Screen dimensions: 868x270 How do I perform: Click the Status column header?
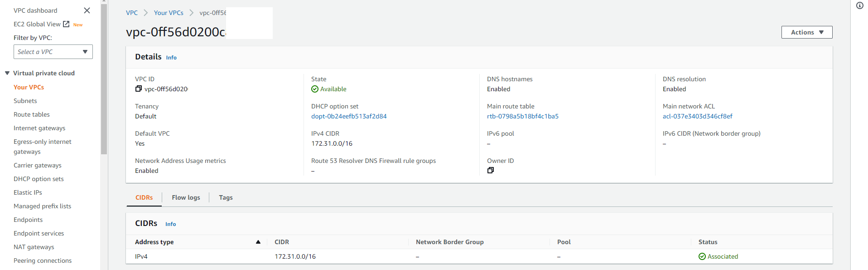tap(708, 242)
